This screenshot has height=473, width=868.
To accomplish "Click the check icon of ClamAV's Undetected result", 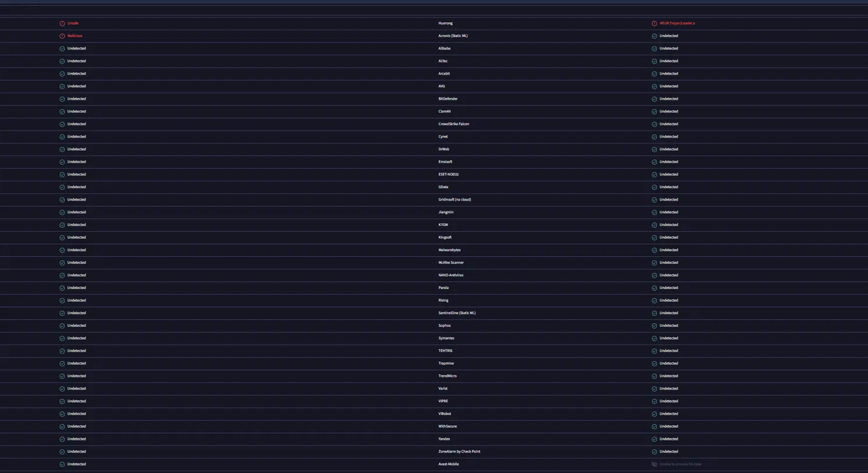I will coord(655,111).
